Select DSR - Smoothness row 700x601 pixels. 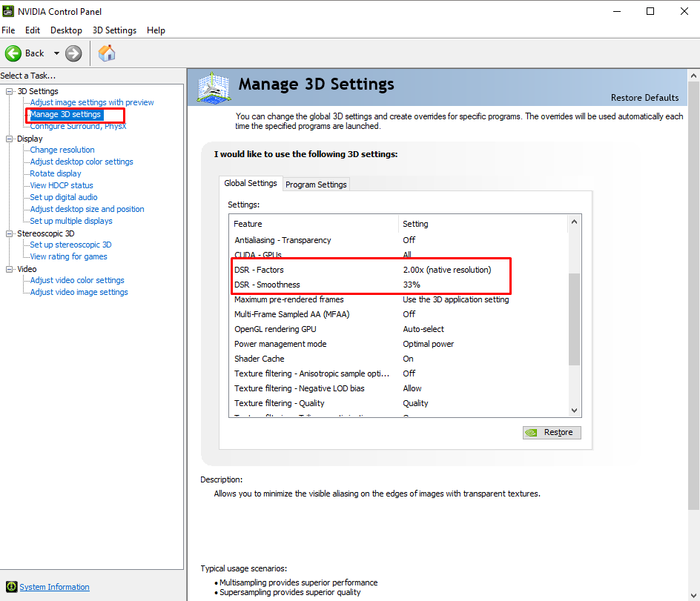(x=399, y=285)
